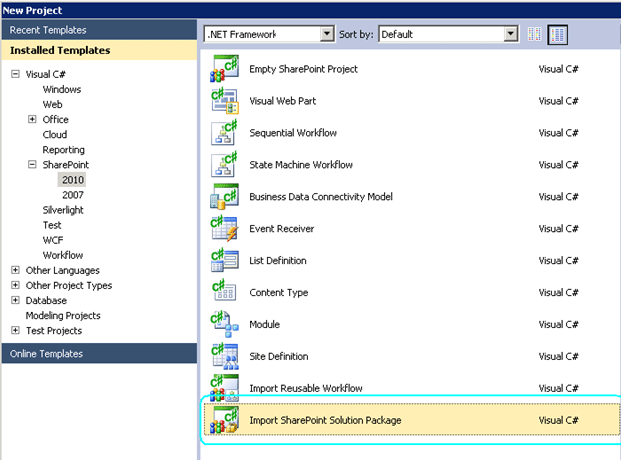Collapse the Visual C# tree node
The width and height of the screenshot is (621, 460).
click(15, 74)
